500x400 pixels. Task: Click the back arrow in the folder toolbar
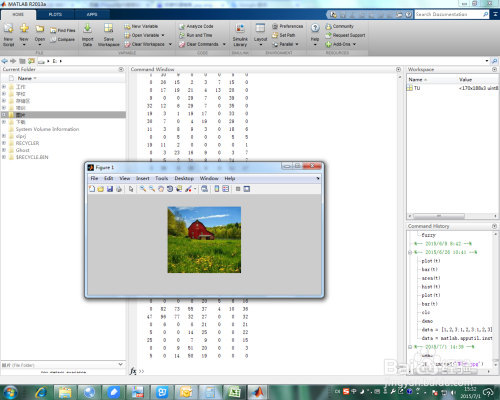[5, 61]
